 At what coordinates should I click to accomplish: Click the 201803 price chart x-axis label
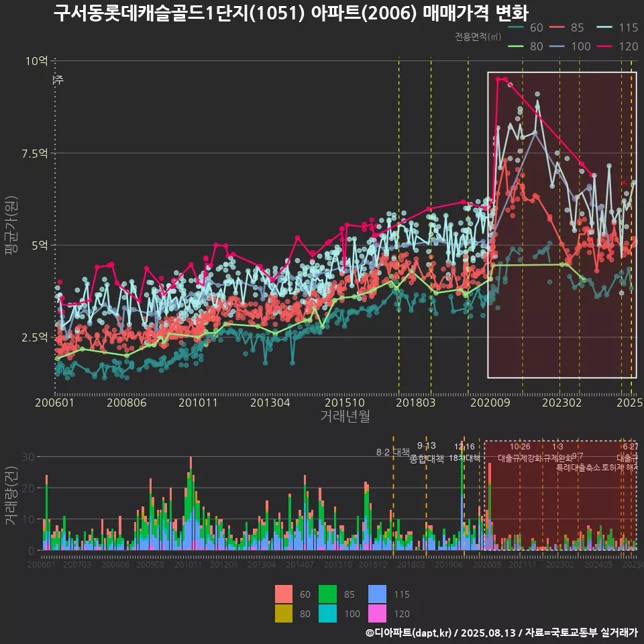tap(416, 402)
